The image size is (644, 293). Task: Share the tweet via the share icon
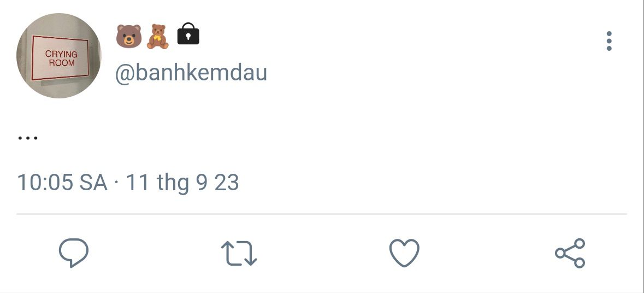(570, 253)
